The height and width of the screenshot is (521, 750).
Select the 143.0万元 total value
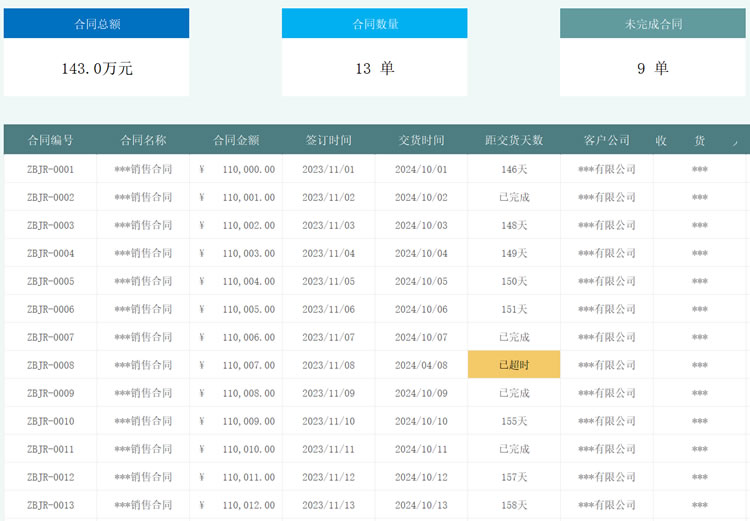point(97,68)
